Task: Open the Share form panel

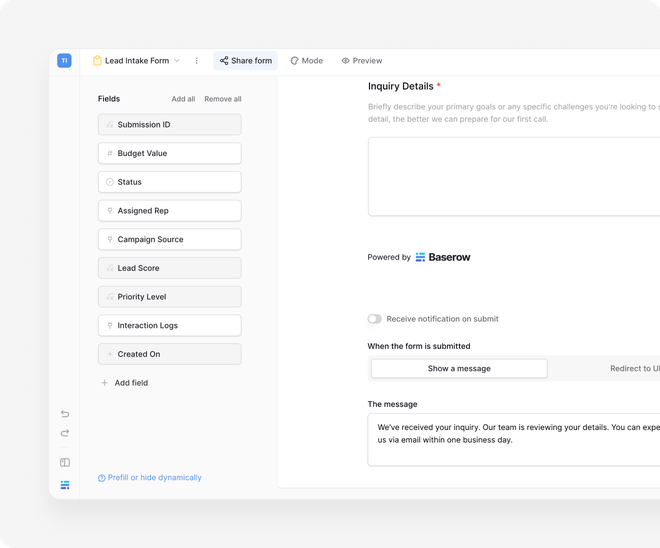Action: click(245, 61)
